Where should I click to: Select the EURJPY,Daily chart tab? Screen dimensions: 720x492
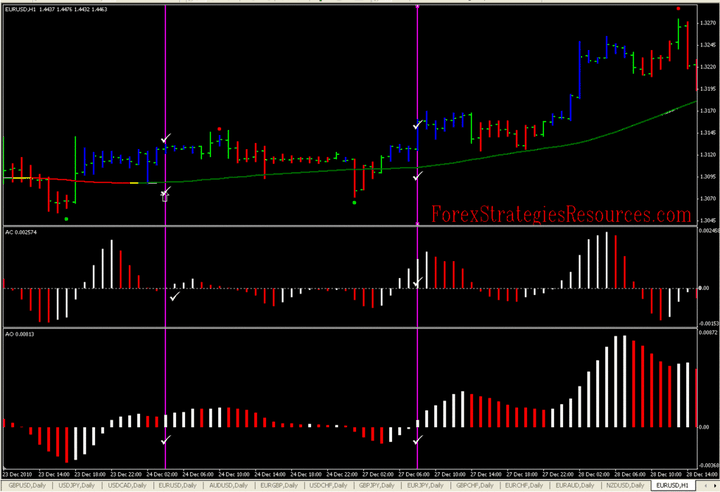[425, 486]
